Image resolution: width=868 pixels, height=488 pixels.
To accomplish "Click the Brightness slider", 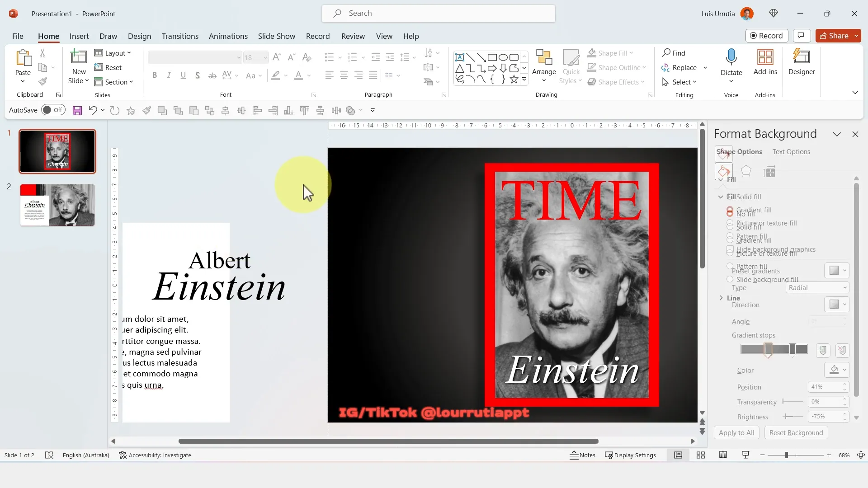I will tap(793, 416).
